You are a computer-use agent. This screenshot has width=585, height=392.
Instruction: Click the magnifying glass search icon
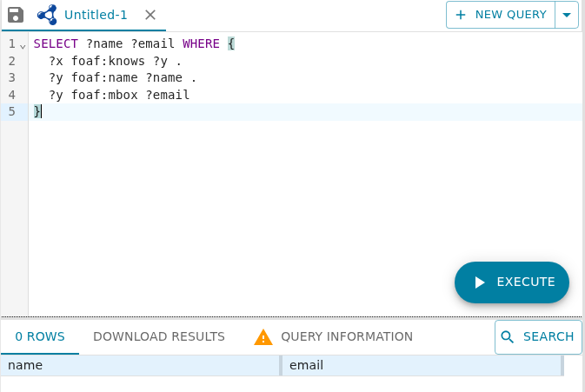click(x=507, y=336)
